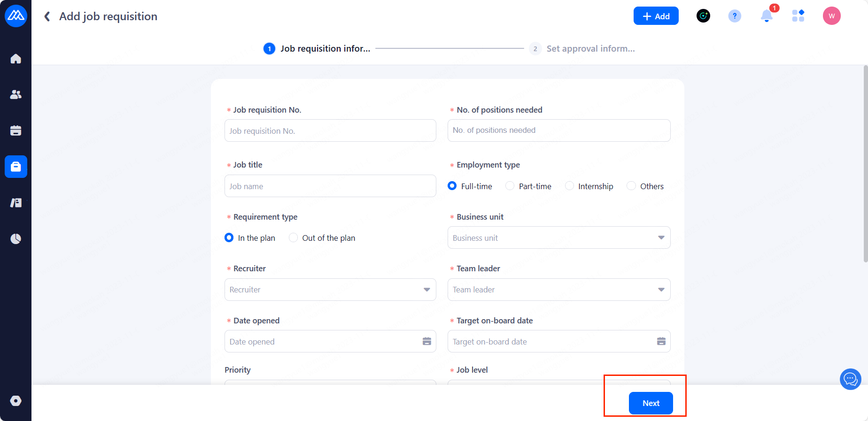Choose Out of the plan requirement type
This screenshot has height=421, width=868.
point(294,237)
